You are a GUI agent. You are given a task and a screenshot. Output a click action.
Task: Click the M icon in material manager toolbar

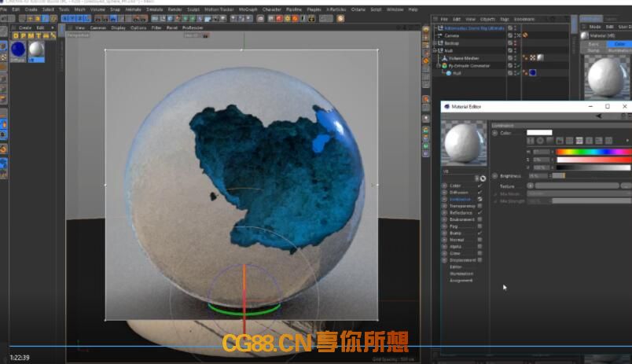(31, 36)
